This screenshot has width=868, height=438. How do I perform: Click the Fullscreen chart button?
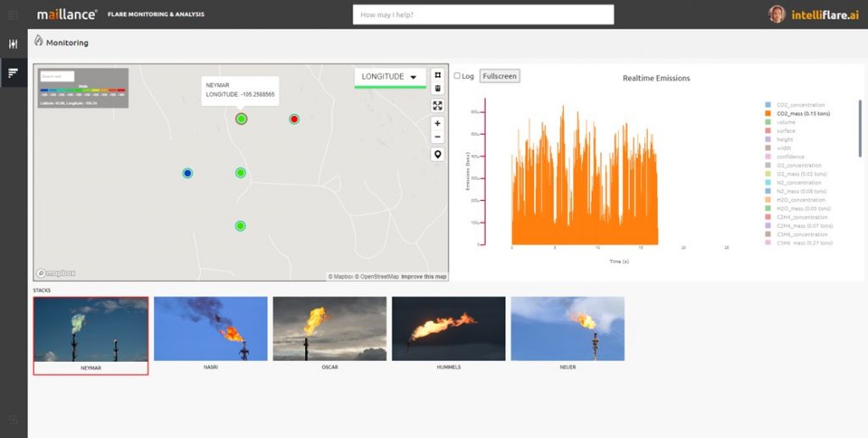(x=499, y=76)
